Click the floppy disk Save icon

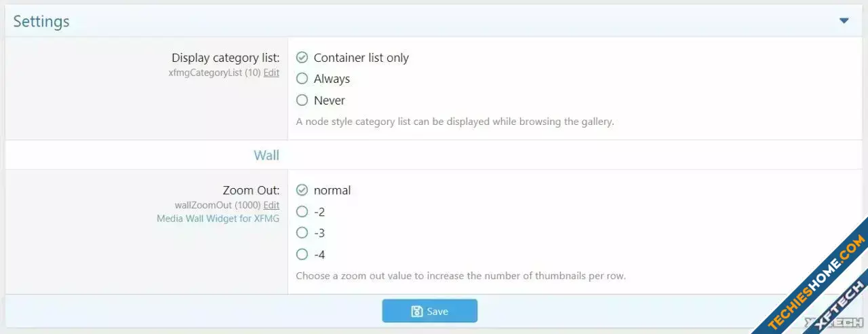coord(417,312)
